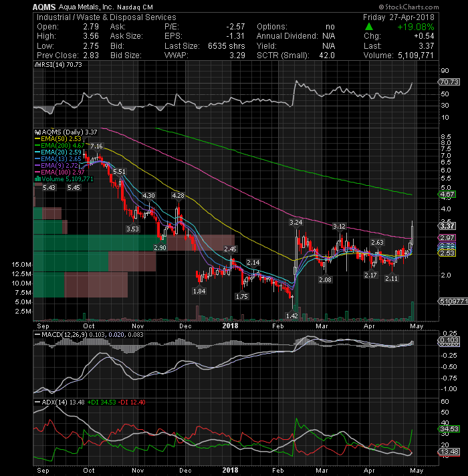Click the 4.28 price label
Viewport: 468px width, 476px height.
coord(178,196)
